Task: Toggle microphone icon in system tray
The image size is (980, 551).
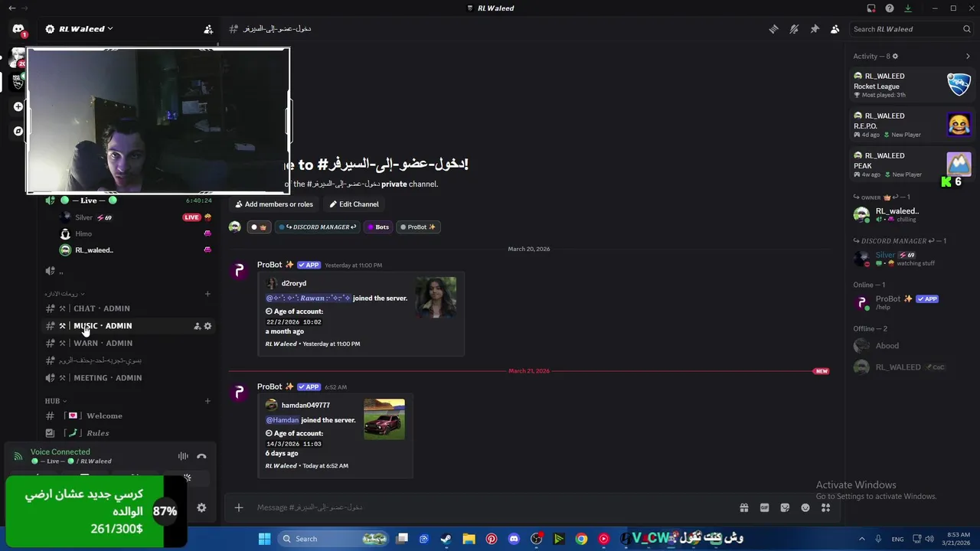Action: (x=878, y=539)
